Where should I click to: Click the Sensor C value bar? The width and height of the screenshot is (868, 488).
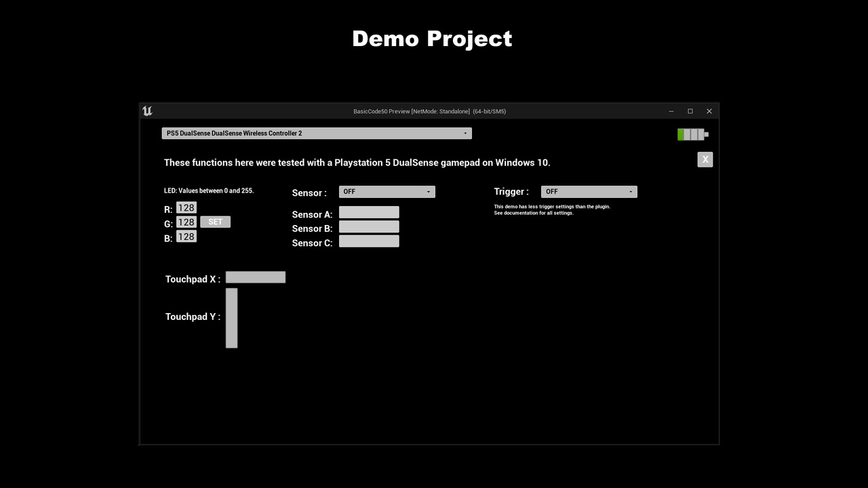pyautogui.click(x=369, y=241)
